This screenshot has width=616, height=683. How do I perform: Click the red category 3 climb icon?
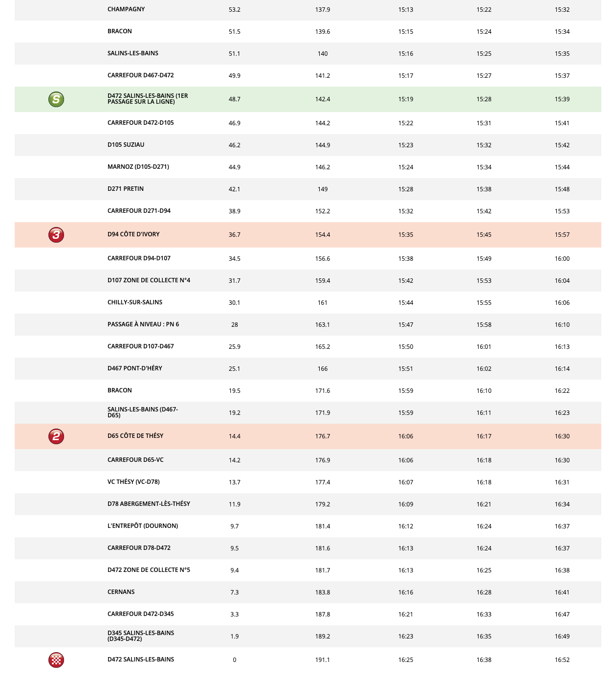(x=56, y=235)
